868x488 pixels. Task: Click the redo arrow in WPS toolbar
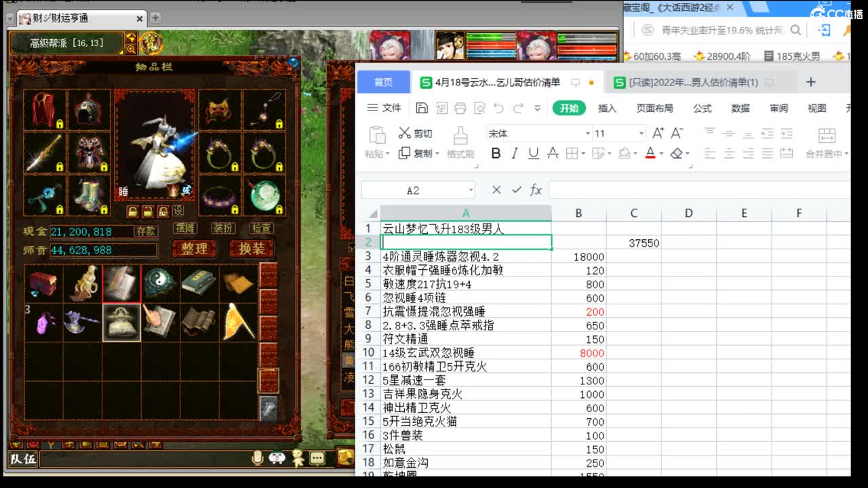pyautogui.click(x=518, y=108)
